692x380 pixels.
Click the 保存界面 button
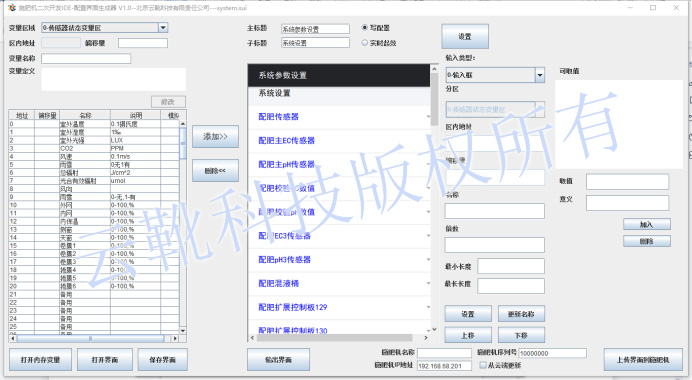pyautogui.click(x=162, y=360)
